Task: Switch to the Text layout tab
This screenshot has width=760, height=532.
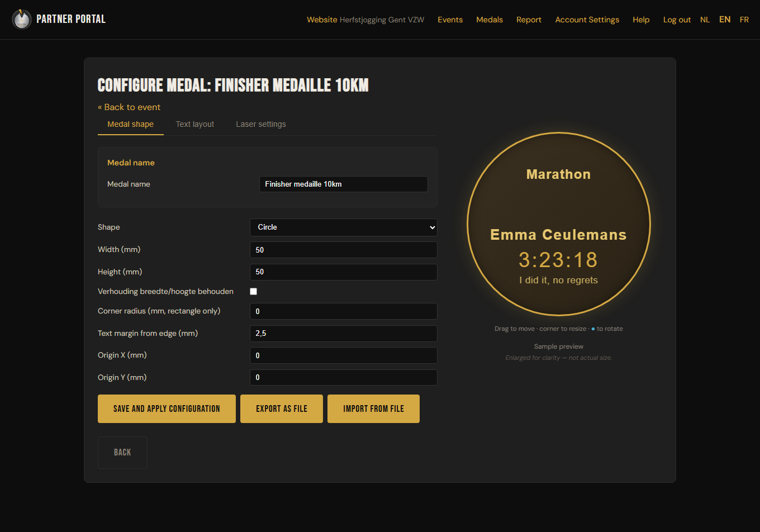Action: (195, 124)
